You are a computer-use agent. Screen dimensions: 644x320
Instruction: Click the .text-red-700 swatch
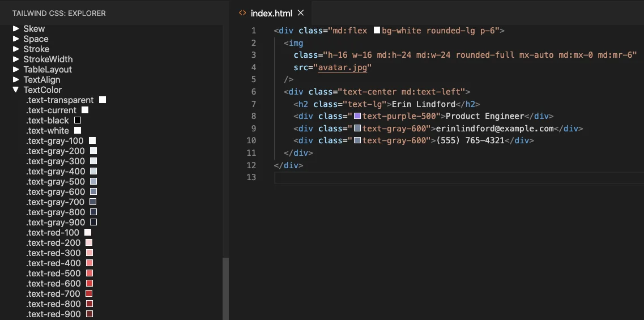[89, 293]
